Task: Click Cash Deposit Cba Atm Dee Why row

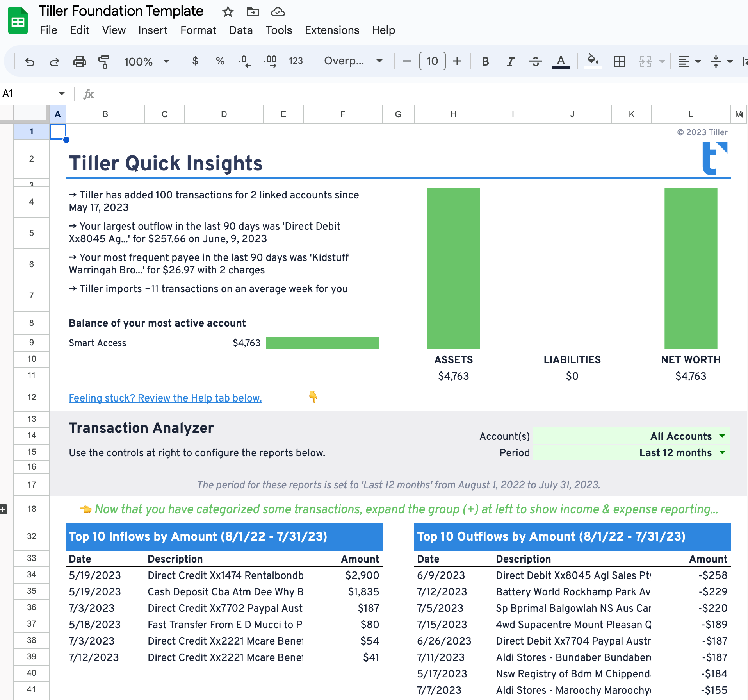Action: [x=224, y=591]
